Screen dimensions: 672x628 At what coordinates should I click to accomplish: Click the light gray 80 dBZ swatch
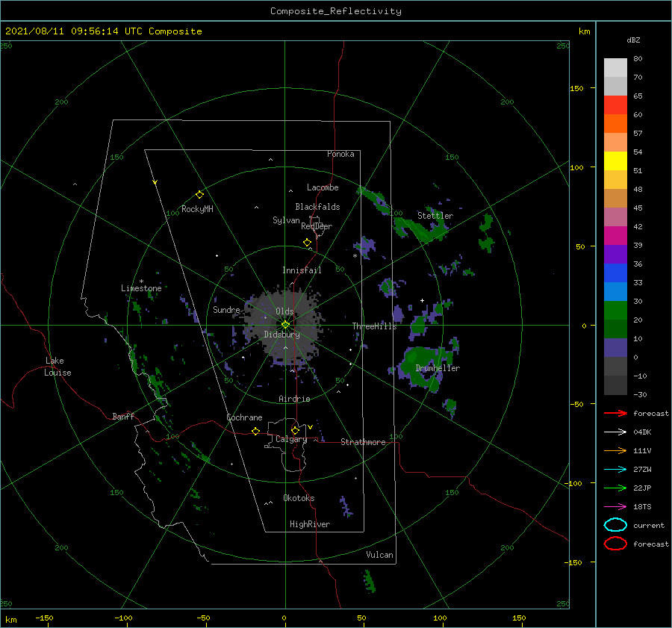(x=615, y=68)
